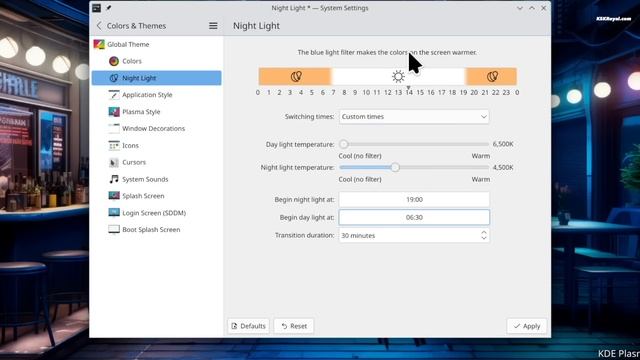640x360 pixels.
Task: Select Application Style in sidebar
Action: pos(157,95)
